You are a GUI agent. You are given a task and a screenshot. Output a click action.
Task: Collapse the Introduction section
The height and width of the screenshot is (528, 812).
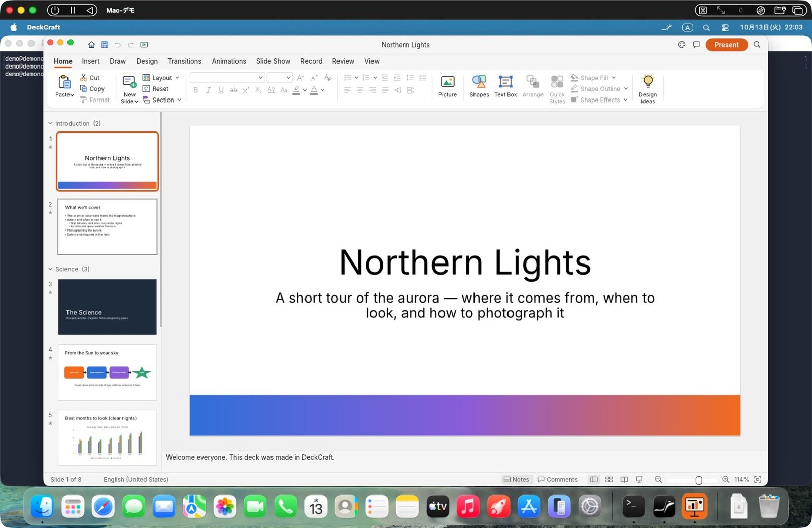50,123
